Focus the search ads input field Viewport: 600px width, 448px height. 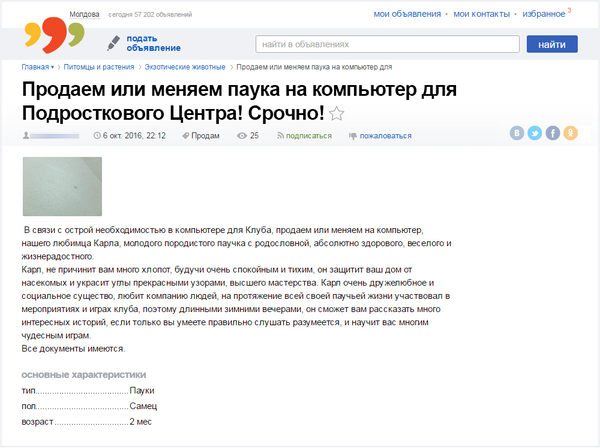pyautogui.click(x=384, y=45)
